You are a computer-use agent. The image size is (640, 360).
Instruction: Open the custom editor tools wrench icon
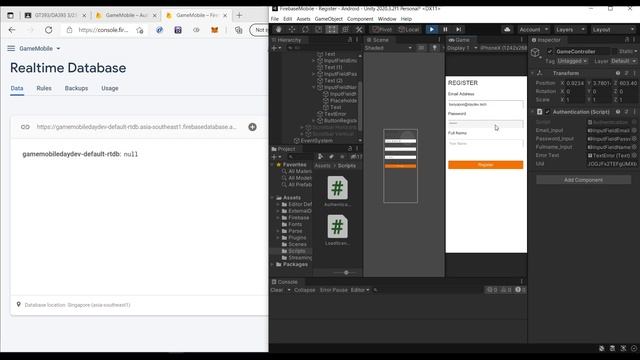point(359,29)
